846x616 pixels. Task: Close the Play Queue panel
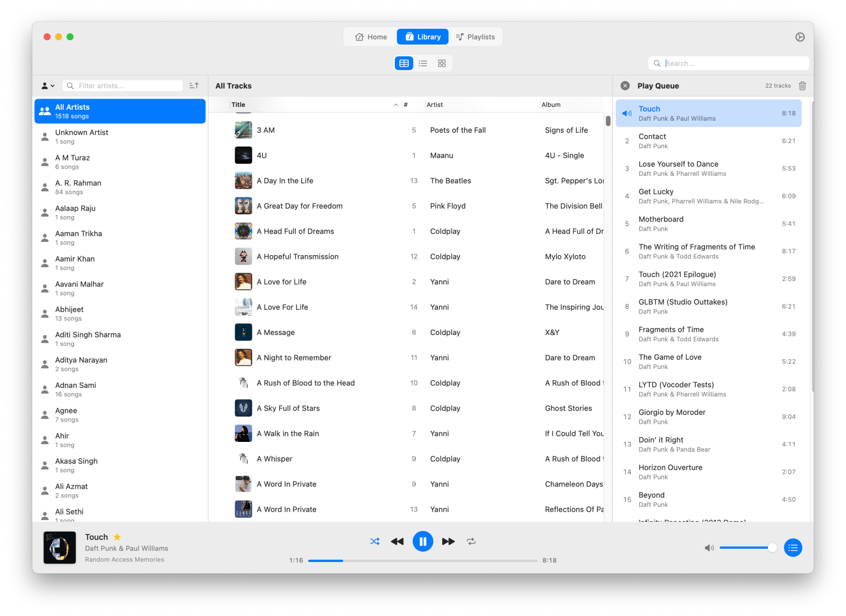pyautogui.click(x=625, y=86)
